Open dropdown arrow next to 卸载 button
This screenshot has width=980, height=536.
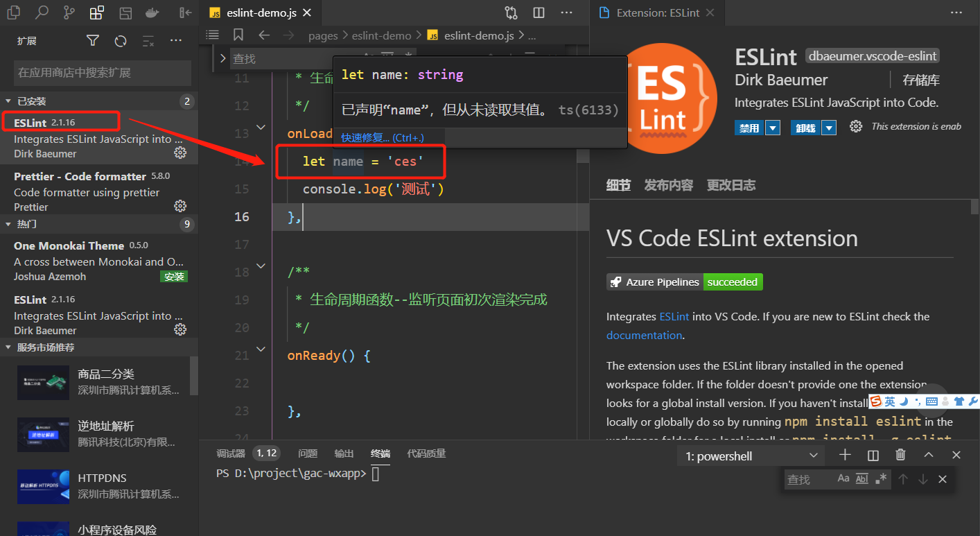pos(829,128)
